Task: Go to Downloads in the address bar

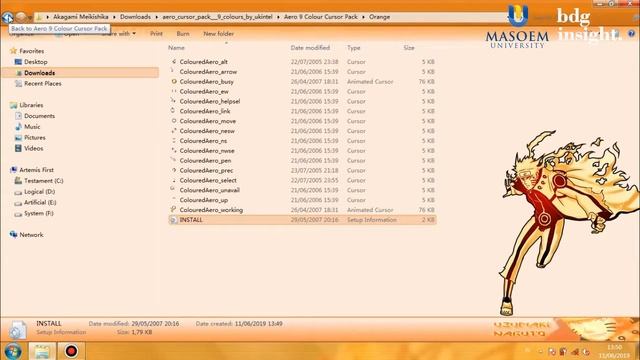Action: (x=135, y=17)
